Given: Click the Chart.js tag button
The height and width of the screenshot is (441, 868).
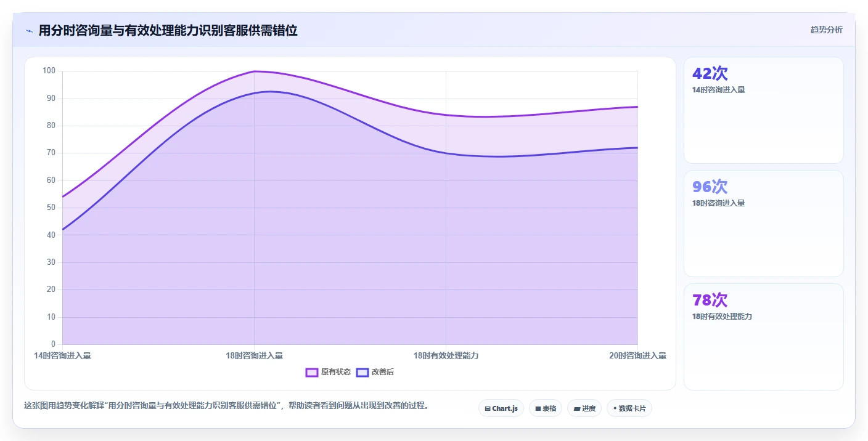Looking at the screenshot, I should point(501,408).
